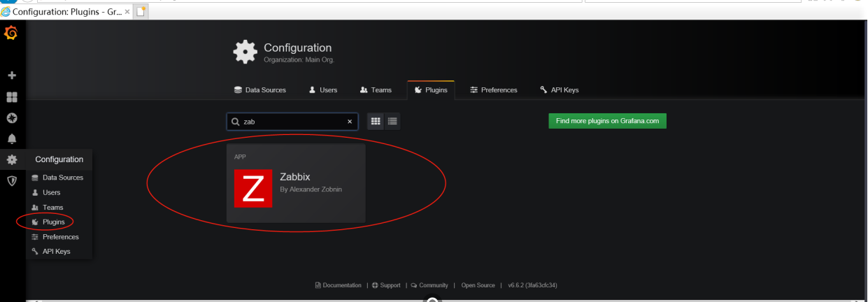Switch plugin list to list view

point(392,122)
